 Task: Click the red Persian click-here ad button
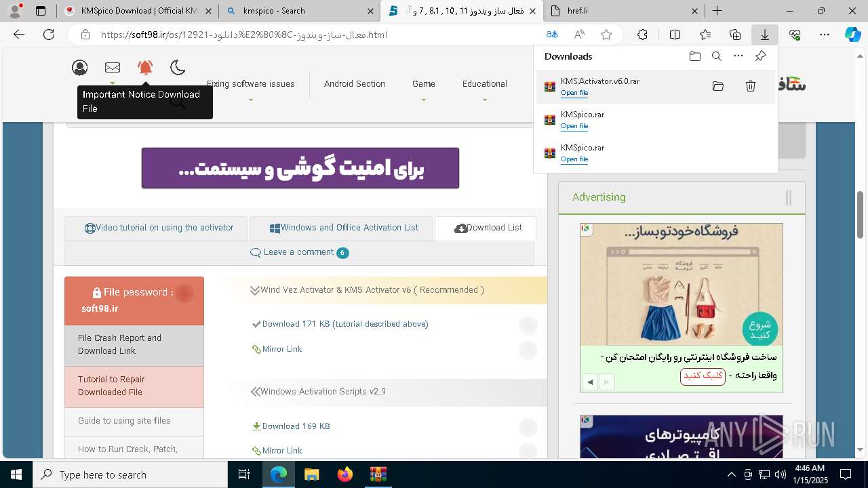(703, 376)
